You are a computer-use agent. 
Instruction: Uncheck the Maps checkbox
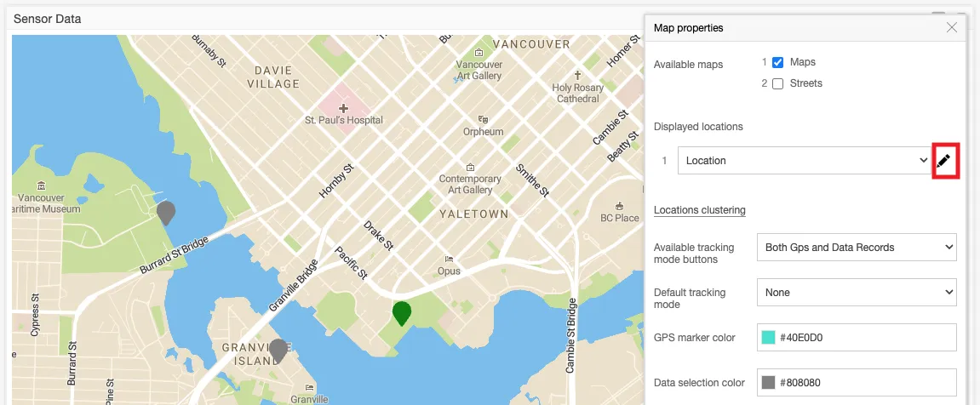777,62
